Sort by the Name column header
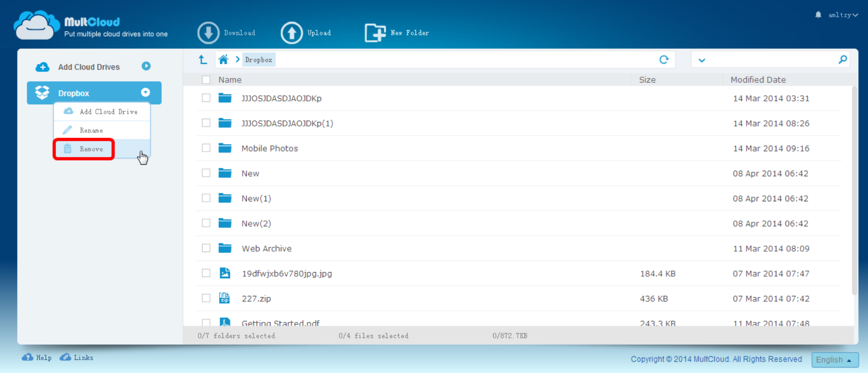The width and height of the screenshot is (868, 373). coord(230,80)
